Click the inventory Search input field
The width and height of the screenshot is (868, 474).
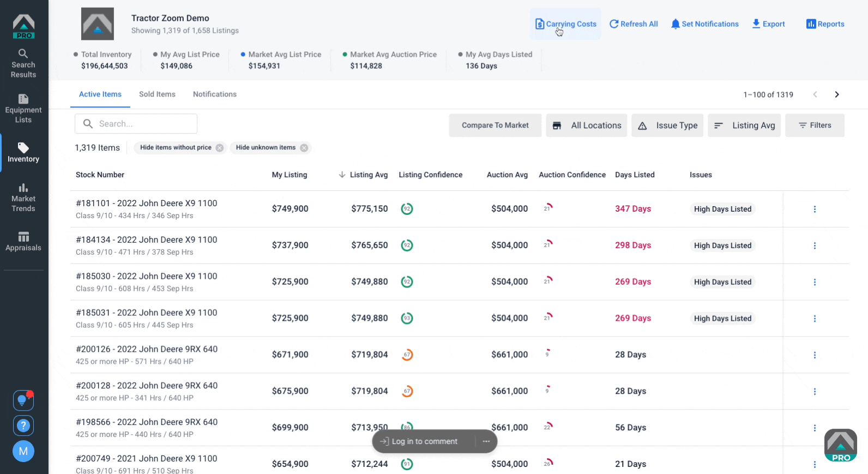pyautogui.click(x=136, y=124)
